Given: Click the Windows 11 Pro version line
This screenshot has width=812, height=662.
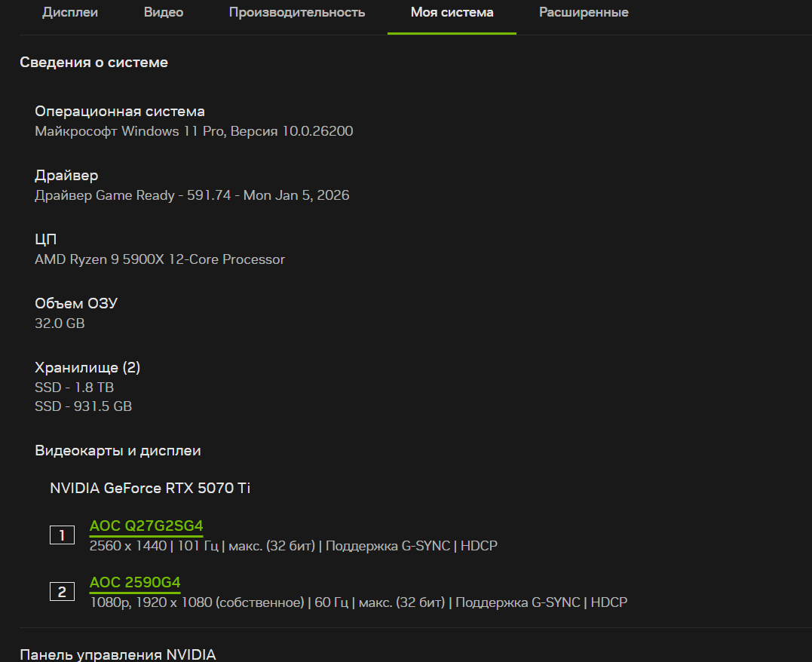Looking at the screenshot, I should (x=194, y=131).
